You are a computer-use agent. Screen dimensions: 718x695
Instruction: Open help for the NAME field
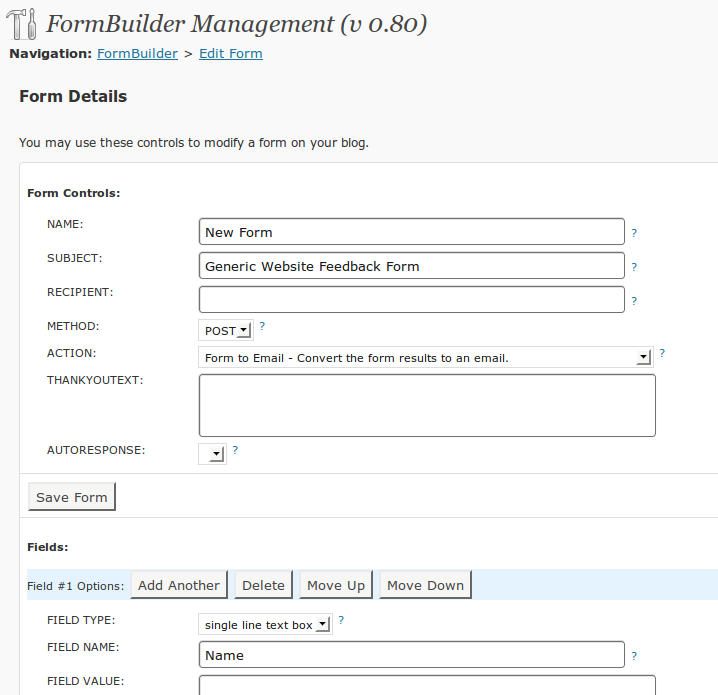click(634, 233)
